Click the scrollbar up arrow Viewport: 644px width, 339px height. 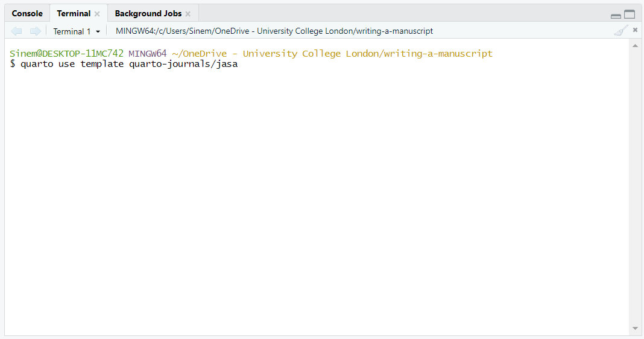pos(635,46)
